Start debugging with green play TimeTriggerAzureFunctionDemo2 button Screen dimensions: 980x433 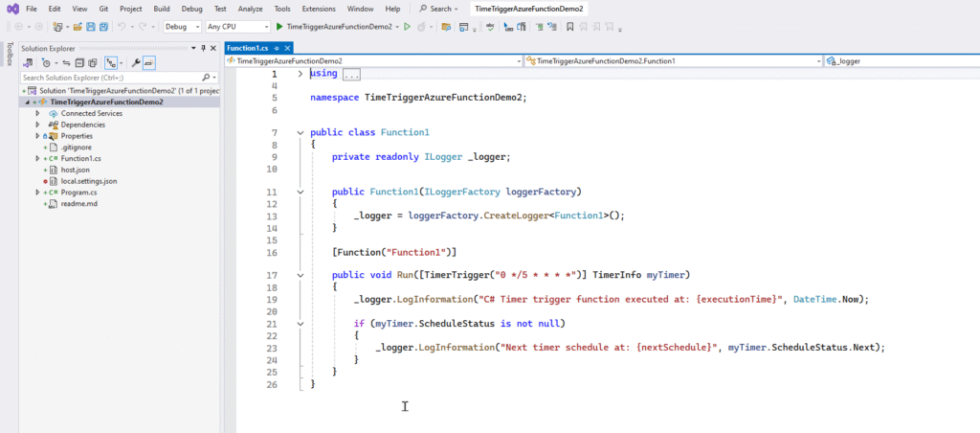[x=334, y=27]
